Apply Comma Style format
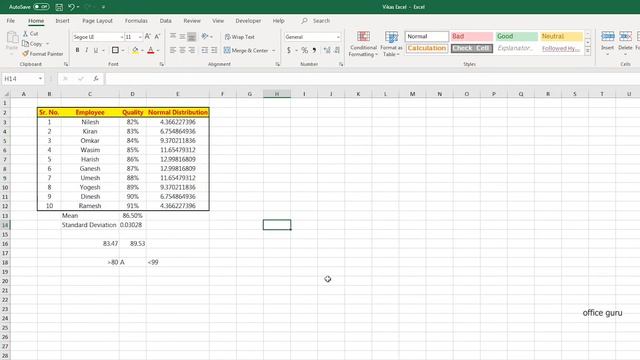Screen dimensions: 640x360 click(x=314, y=50)
